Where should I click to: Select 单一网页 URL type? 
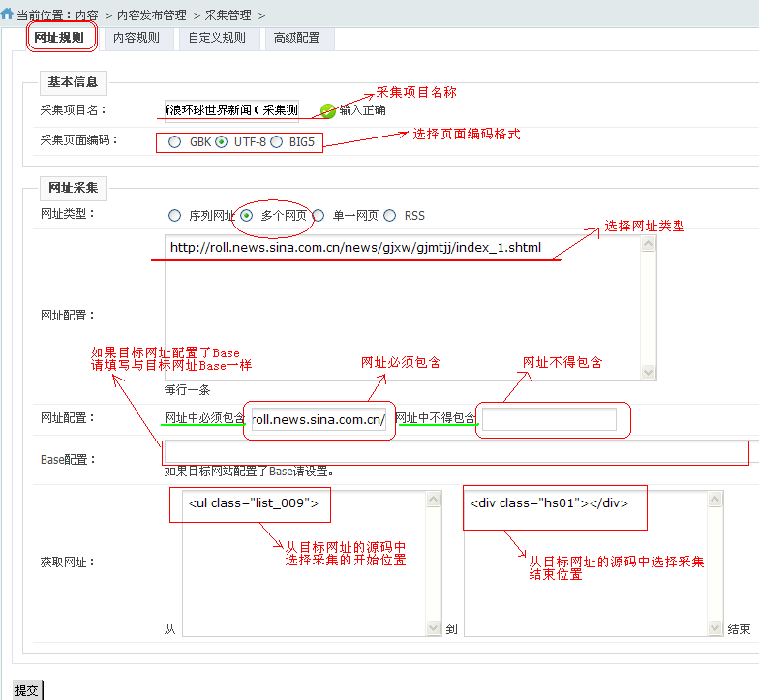(319, 216)
